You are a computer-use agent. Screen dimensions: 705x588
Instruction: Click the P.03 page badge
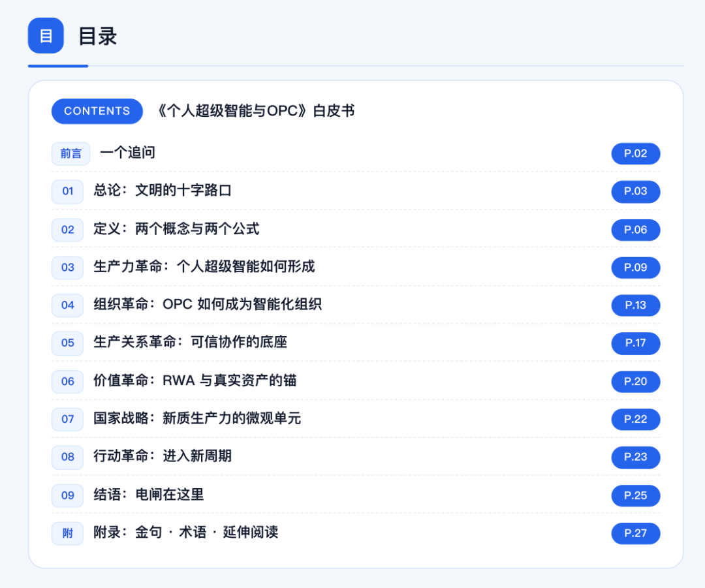pos(636,191)
